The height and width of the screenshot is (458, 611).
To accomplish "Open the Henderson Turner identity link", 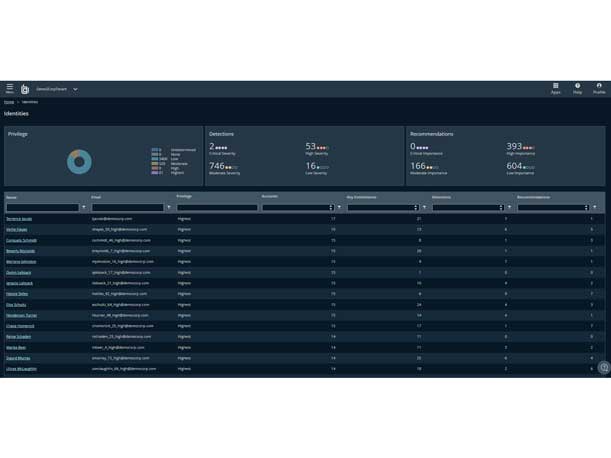I will pyautogui.click(x=21, y=315).
